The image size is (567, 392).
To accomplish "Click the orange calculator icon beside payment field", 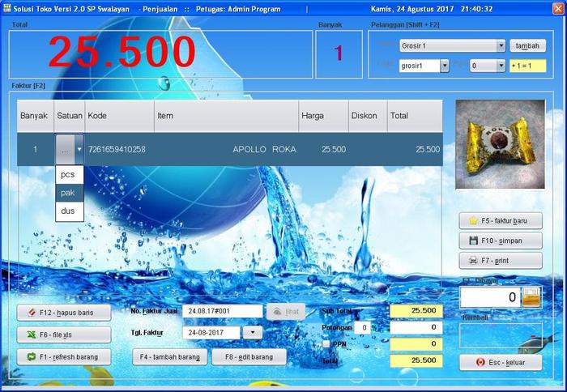I will pyautogui.click(x=531, y=297).
